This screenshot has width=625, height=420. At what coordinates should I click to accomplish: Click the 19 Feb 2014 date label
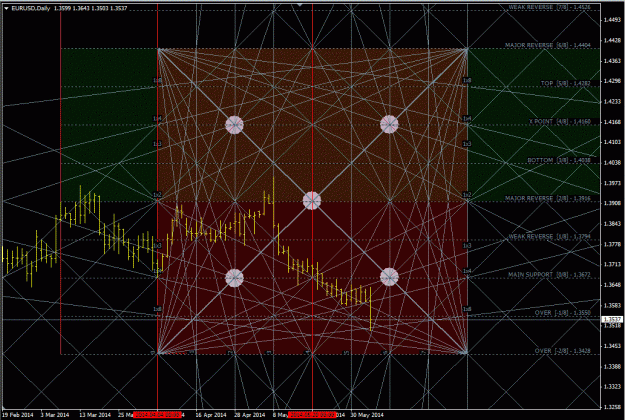coord(18,415)
